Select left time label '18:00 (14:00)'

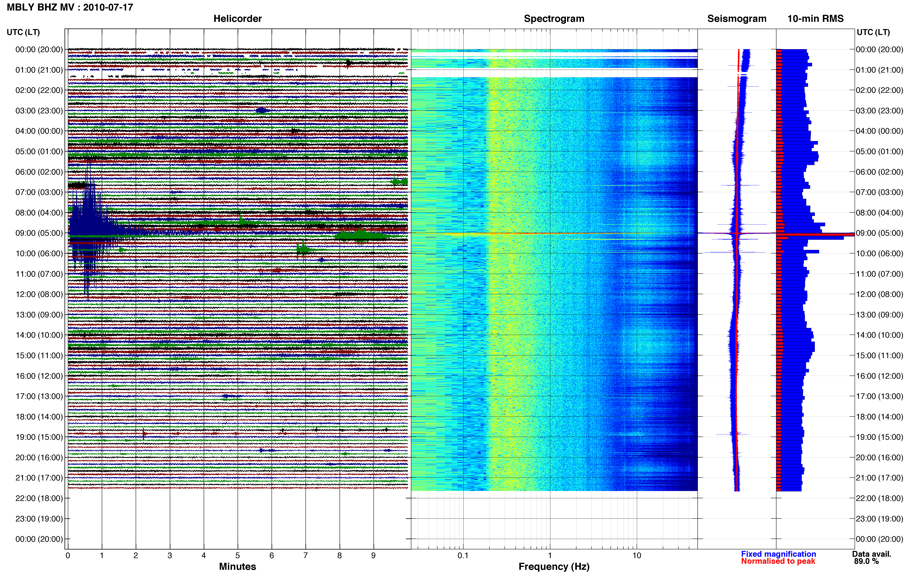click(39, 417)
